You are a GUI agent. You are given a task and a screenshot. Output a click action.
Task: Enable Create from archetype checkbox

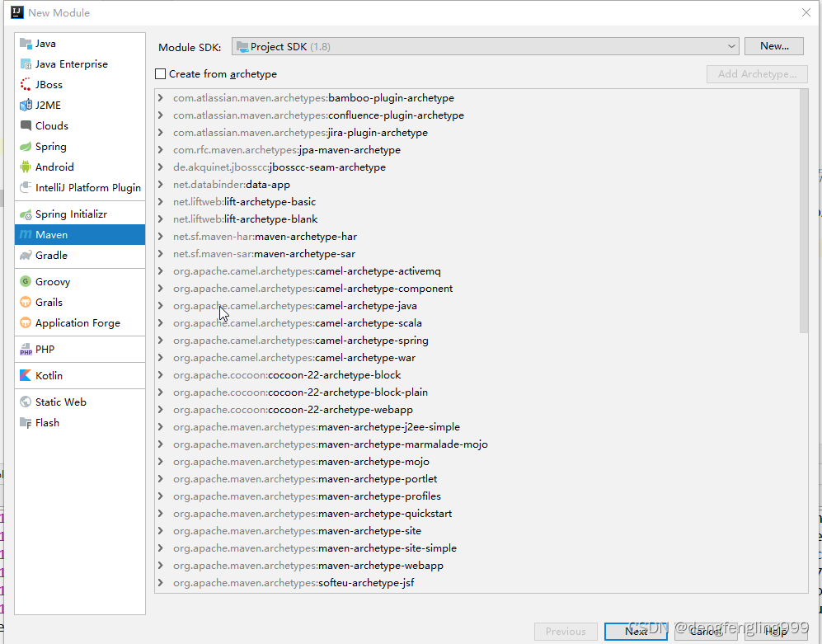point(161,74)
